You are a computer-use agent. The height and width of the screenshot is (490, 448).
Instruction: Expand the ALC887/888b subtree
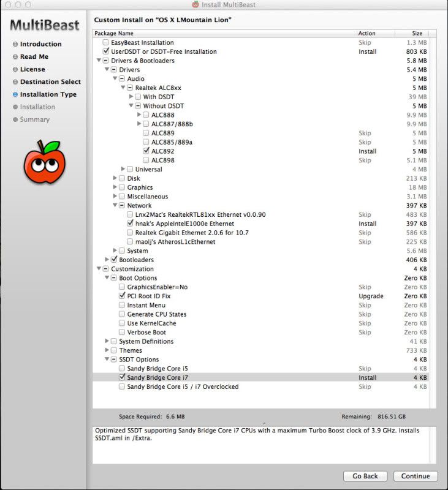[x=140, y=124]
